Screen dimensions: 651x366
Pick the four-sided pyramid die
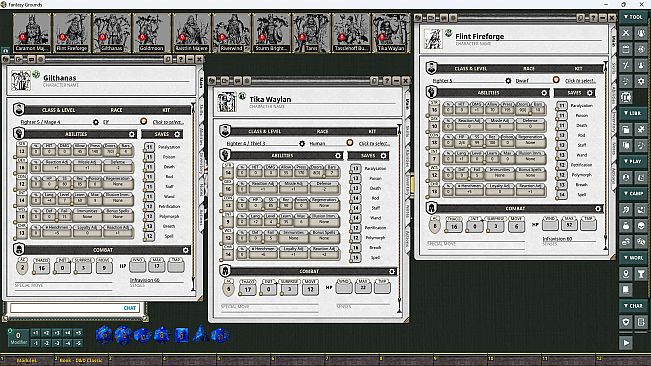pos(201,334)
